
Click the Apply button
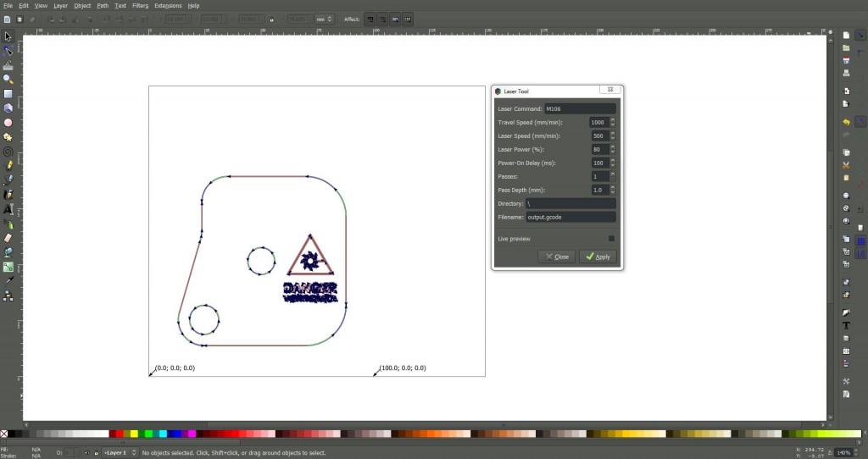coord(598,257)
